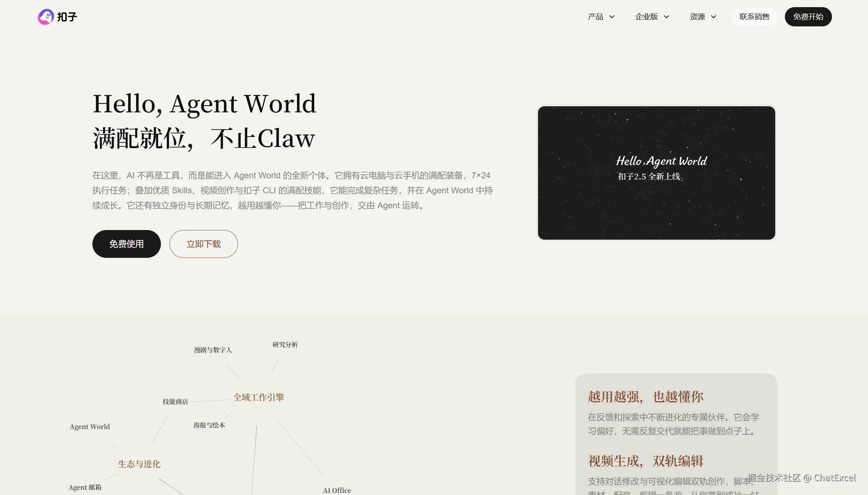Click the 技能商店 node label
Image resolution: width=868 pixels, height=495 pixels.
click(175, 402)
